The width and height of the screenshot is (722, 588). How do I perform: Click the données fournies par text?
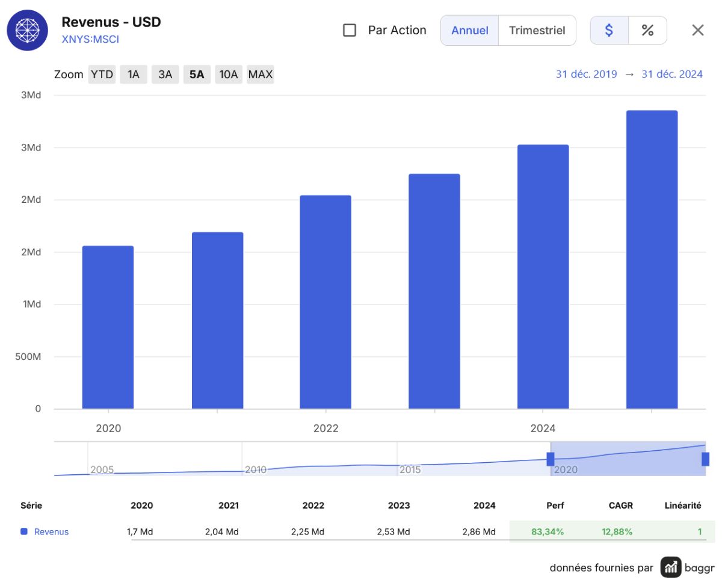click(601, 568)
